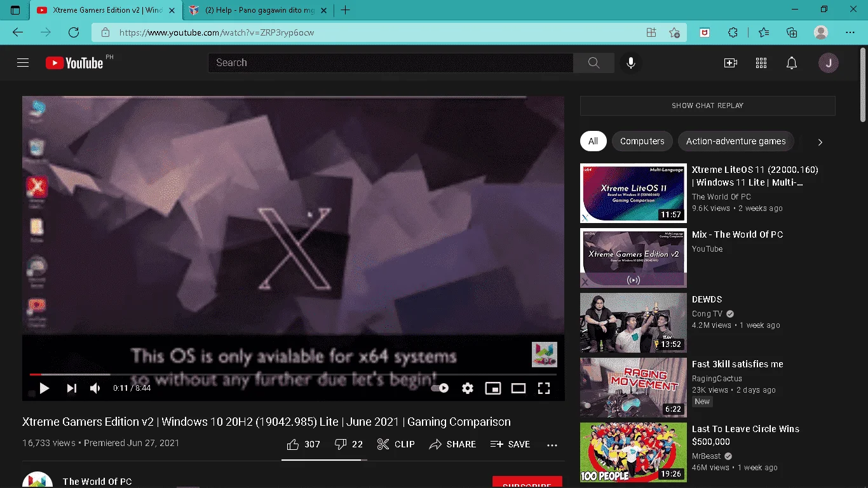This screenshot has height=488, width=868.
Task: Add this page to favorites
Action: pyautogui.click(x=674, y=32)
